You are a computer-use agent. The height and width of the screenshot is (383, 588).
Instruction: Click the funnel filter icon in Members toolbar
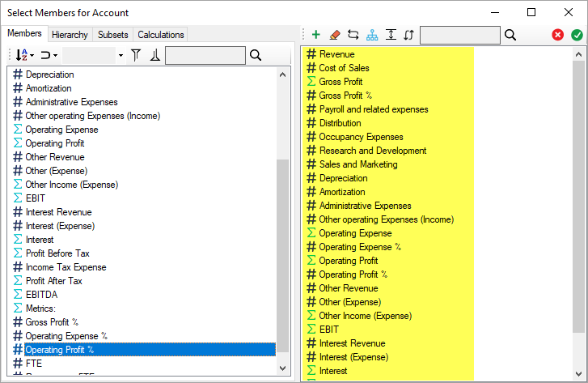136,55
